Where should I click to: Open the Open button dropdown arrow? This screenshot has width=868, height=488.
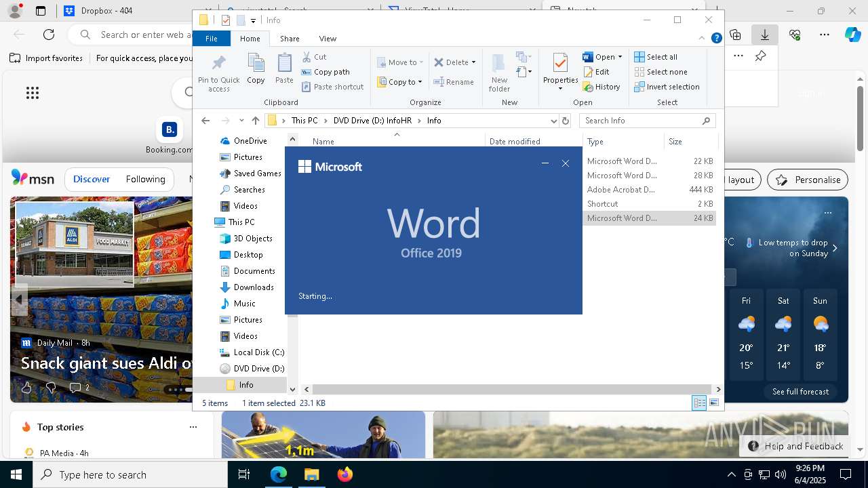pyautogui.click(x=620, y=57)
